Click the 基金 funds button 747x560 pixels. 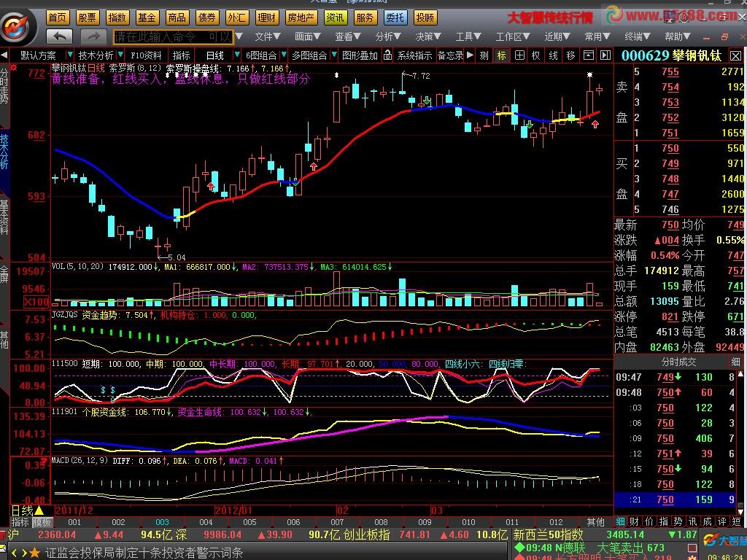coord(147,17)
